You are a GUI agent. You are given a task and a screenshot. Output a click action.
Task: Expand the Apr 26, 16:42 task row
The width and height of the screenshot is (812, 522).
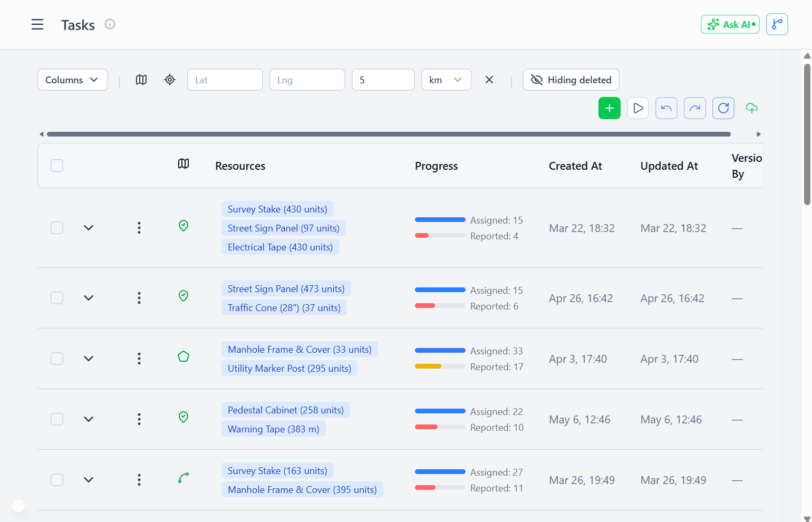[89, 298]
